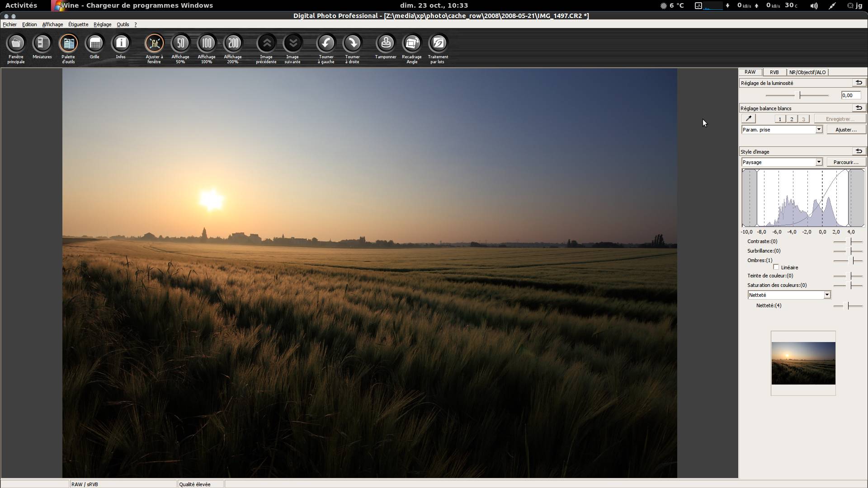The height and width of the screenshot is (488, 868).
Task: Switch to the NR/Objectif/ALO tab
Action: tap(807, 72)
